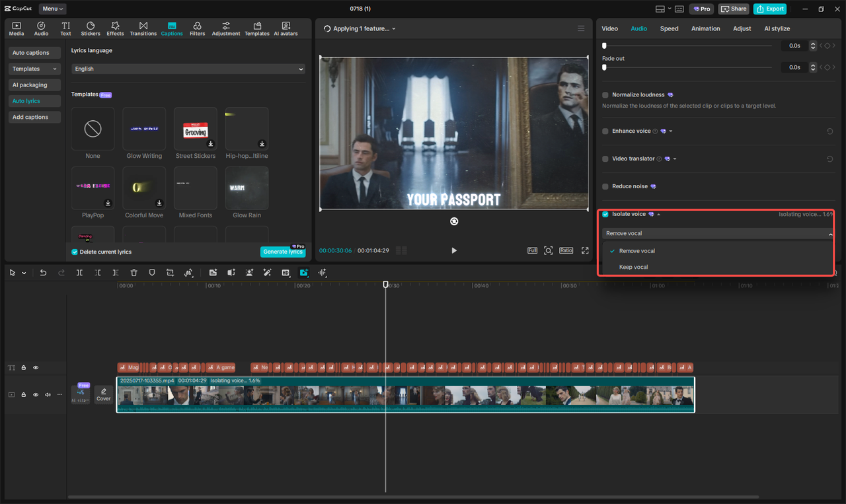Click the Export button
This screenshot has width=846, height=504.
(770, 9)
